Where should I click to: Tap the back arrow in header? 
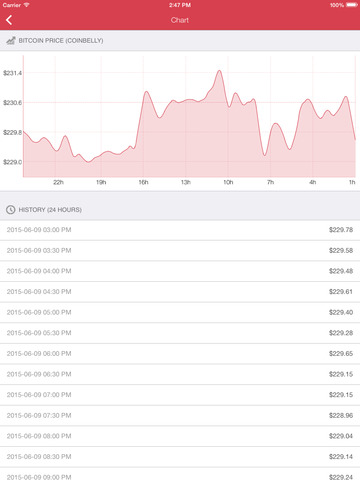pyautogui.click(x=9, y=20)
